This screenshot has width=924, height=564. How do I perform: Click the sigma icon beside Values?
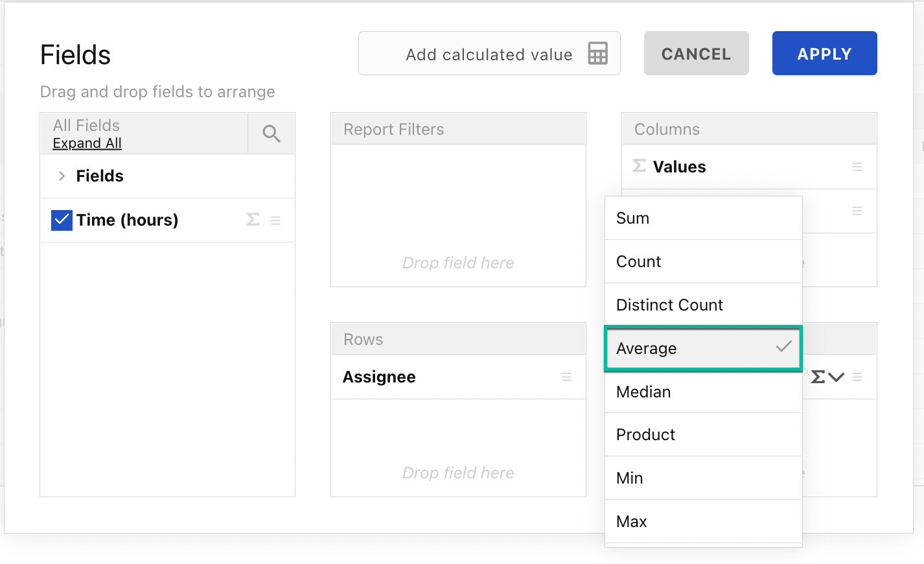tap(639, 167)
